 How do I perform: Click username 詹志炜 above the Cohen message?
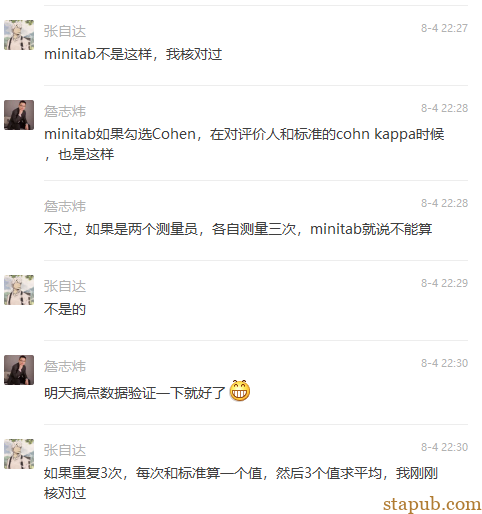point(65,111)
